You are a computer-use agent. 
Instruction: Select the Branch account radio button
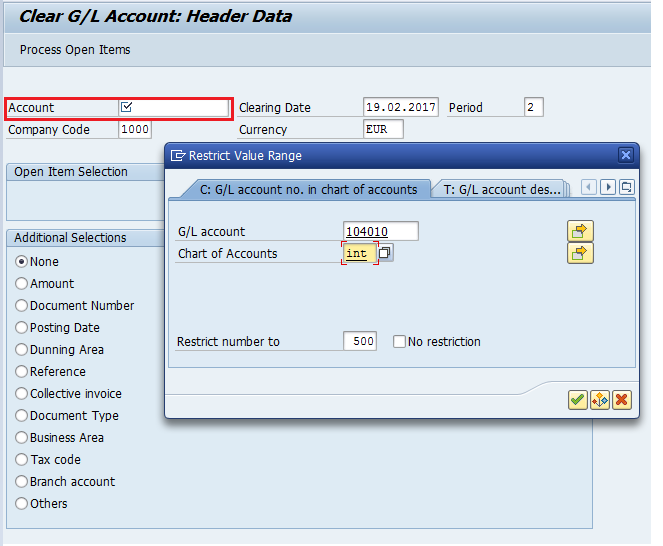(21, 481)
